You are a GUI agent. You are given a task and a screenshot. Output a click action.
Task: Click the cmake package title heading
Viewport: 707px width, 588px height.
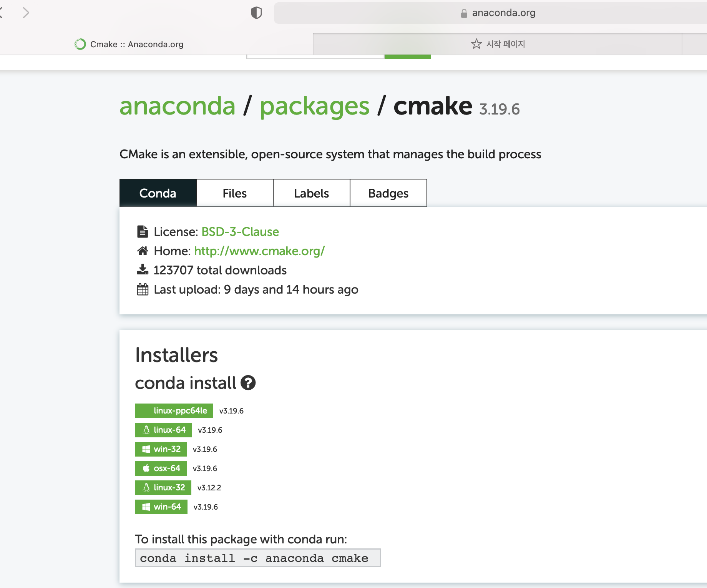click(x=433, y=106)
